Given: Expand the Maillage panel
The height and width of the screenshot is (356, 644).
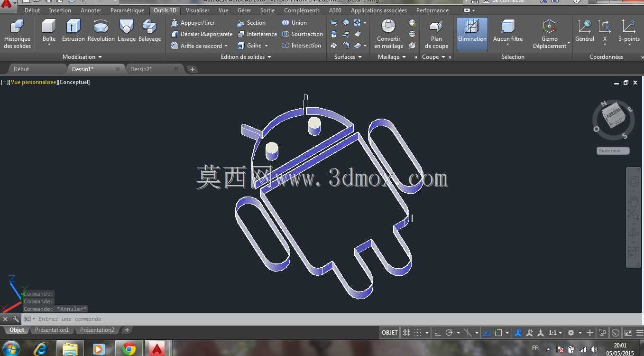Looking at the screenshot, I should (x=392, y=57).
